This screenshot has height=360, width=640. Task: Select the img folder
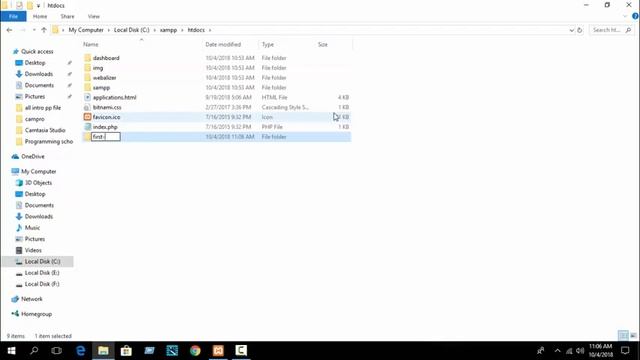point(98,68)
